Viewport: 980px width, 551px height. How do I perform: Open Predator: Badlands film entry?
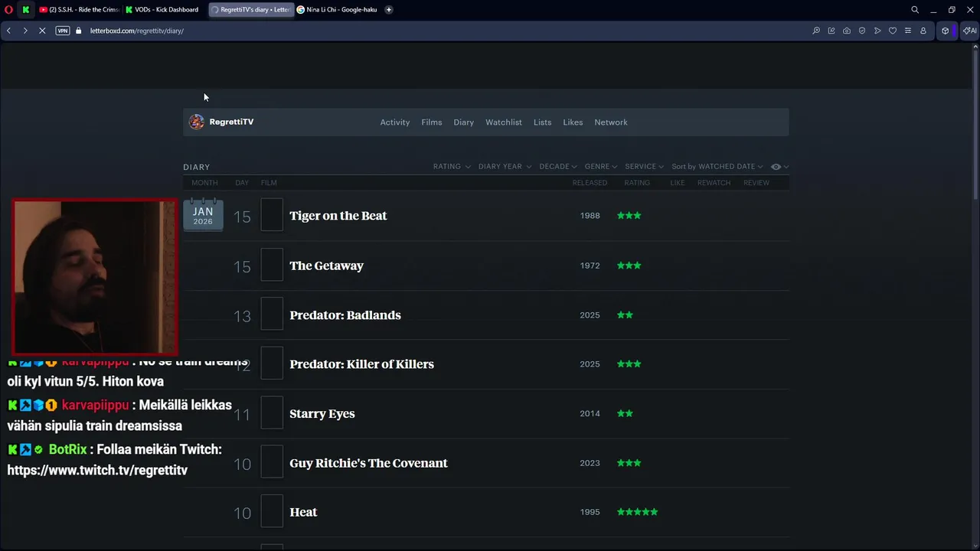coord(345,315)
